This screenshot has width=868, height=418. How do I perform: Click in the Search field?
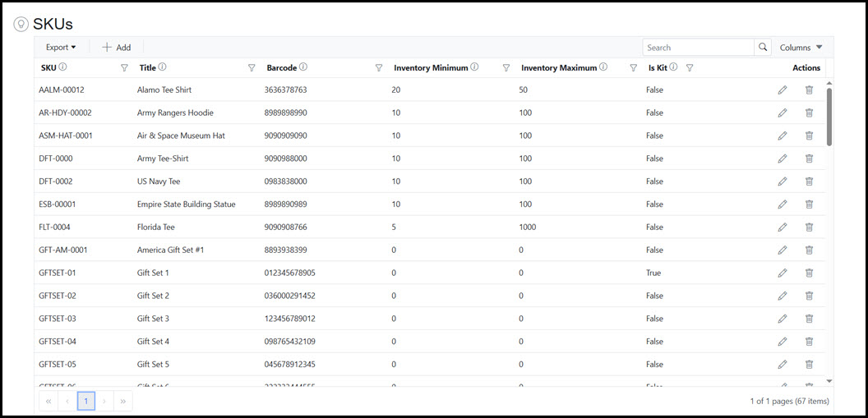pyautogui.click(x=698, y=48)
